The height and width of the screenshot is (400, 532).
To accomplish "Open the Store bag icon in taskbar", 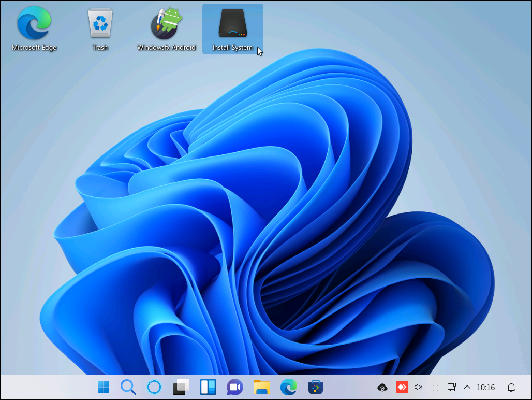I will point(316,387).
